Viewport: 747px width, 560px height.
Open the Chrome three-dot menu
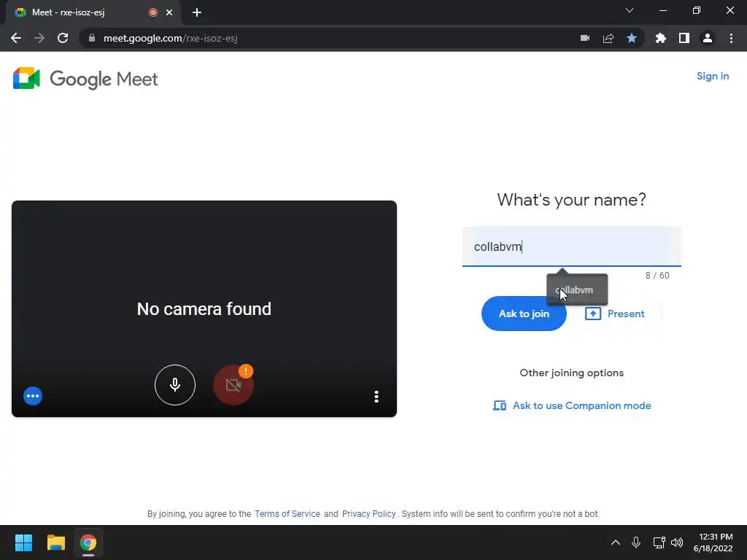point(731,38)
